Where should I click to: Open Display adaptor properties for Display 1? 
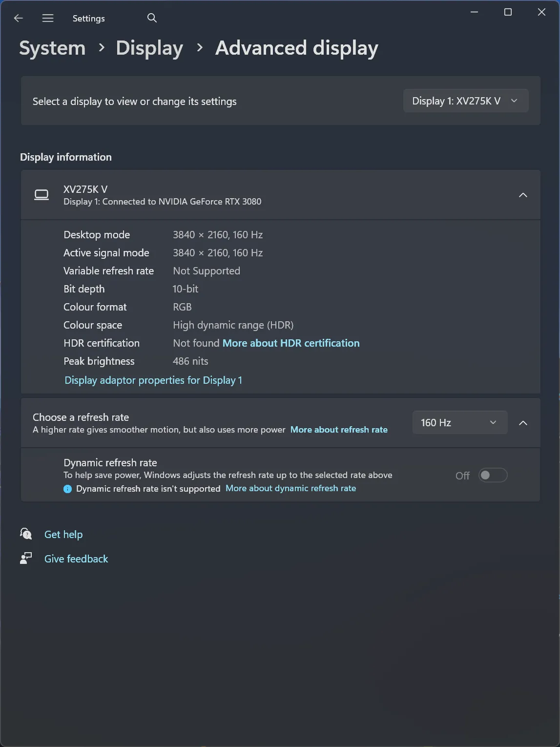pos(153,380)
